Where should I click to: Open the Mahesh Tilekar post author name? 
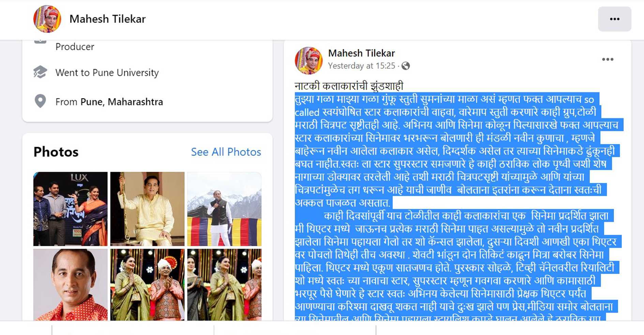361,53
